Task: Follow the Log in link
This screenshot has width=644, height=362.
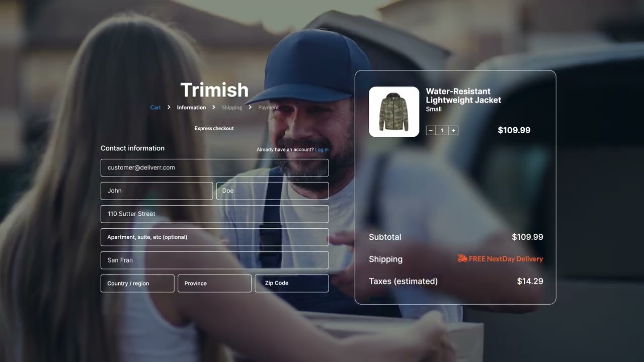Action: click(x=321, y=149)
